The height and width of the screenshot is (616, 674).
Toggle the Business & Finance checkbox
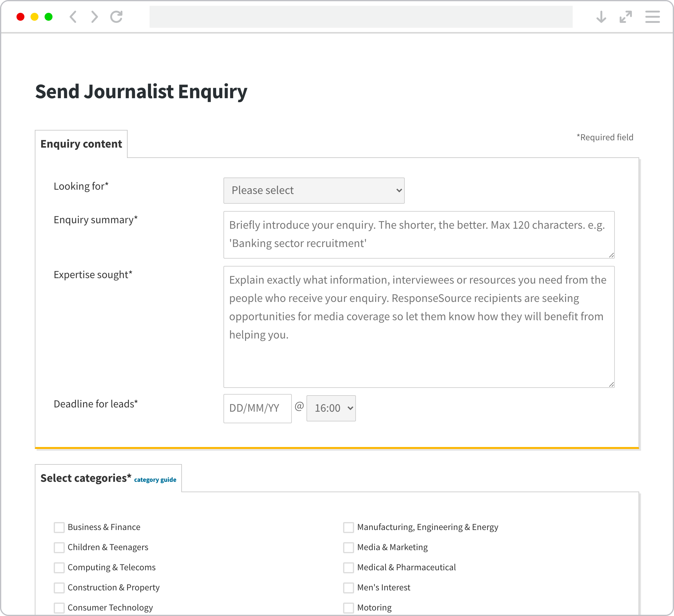click(59, 527)
